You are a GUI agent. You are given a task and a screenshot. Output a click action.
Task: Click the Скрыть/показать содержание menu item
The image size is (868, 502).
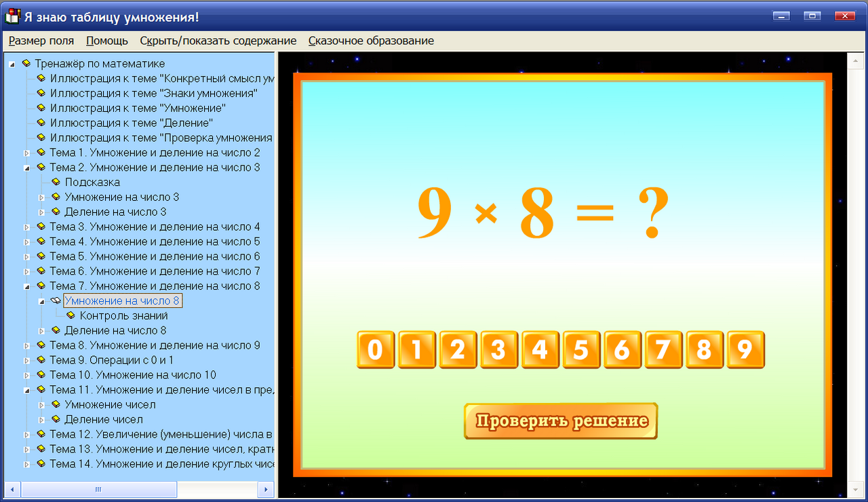[218, 41]
